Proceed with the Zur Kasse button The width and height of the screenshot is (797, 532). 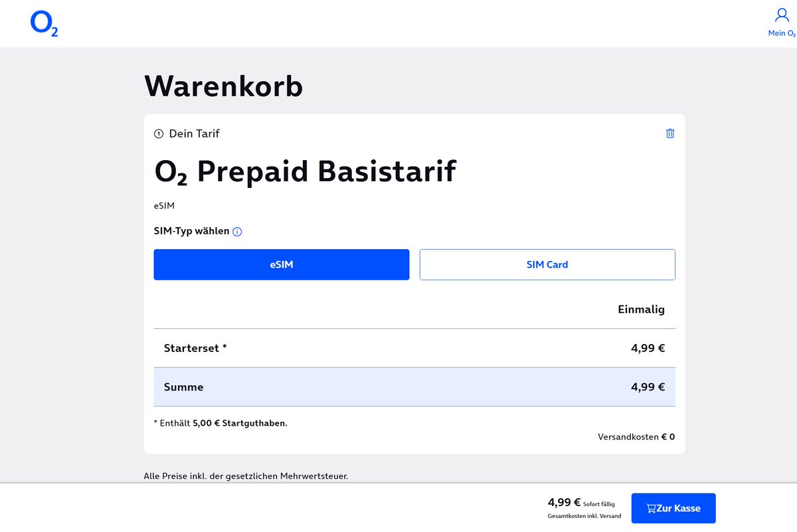click(x=673, y=508)
